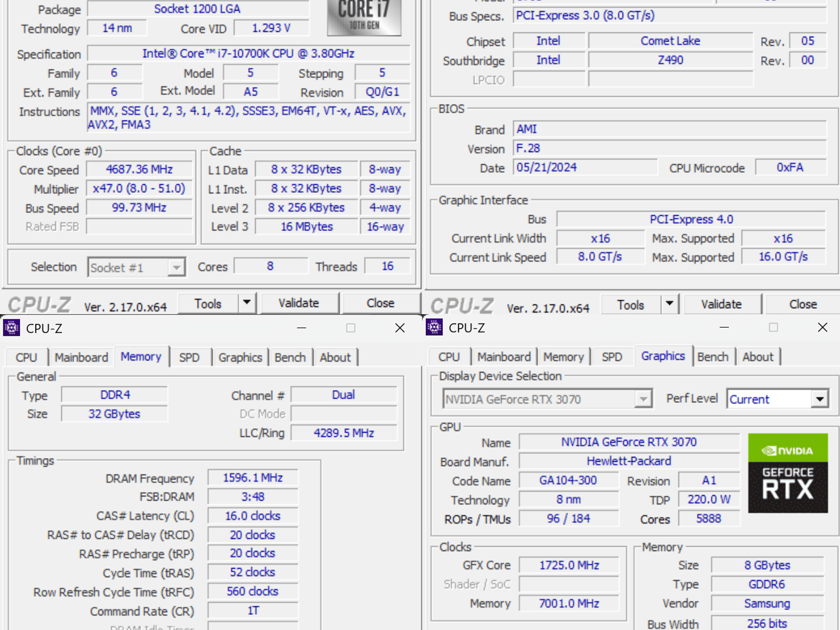Click the Chipset Comet Lake value
Screen dimensions: 840x630
coord(671,41)
